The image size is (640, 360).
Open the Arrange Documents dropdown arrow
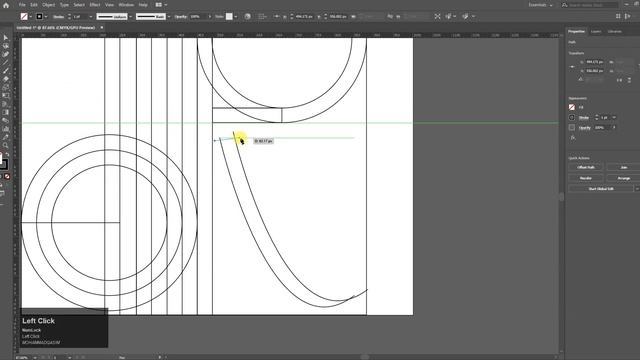point(165,5)
